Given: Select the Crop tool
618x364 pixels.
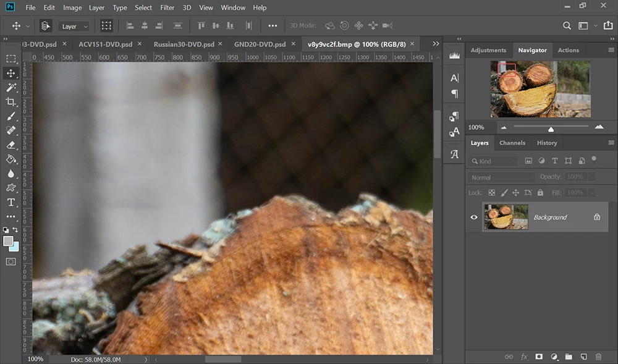Looking at the screenshot, I should coord(11,102).
